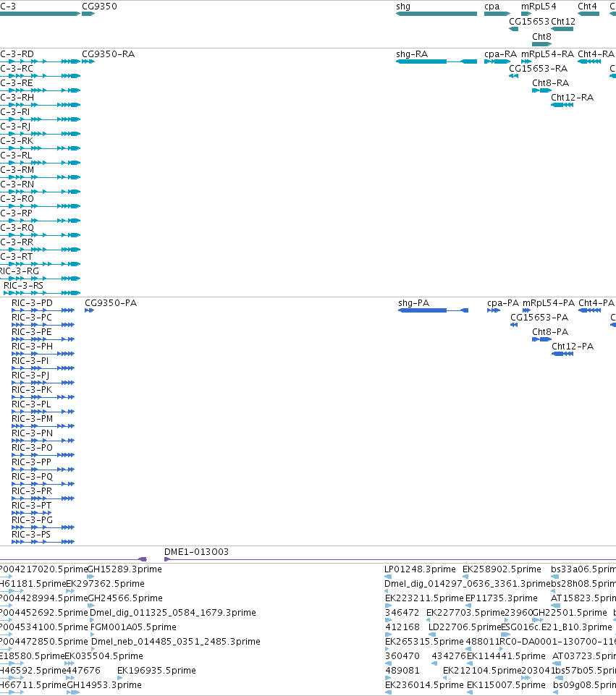Open the RIC-3-PR protein label

pyautogui.click(x=32, y=491)
